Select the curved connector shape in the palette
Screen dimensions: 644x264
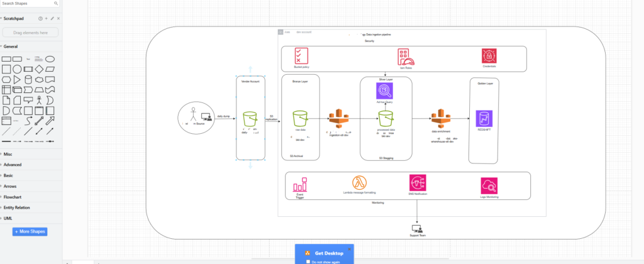point(28,121)
